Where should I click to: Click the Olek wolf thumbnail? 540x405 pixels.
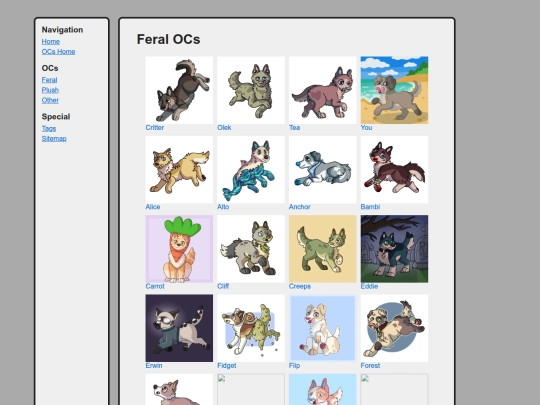coord(251,90)
